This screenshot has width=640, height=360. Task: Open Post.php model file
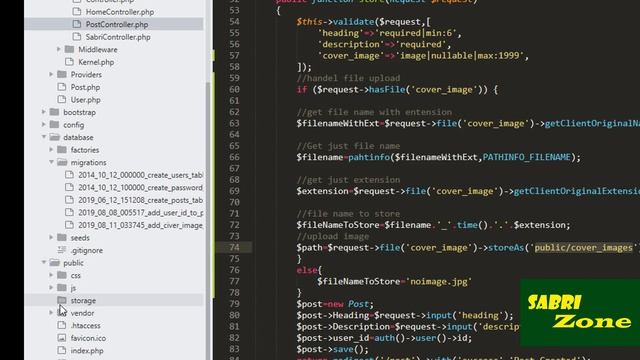85,87
